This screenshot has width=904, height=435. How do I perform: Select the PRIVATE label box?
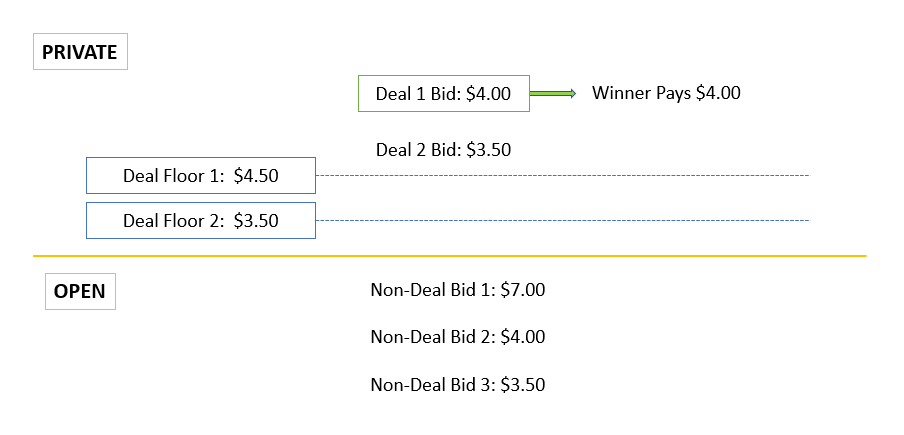coord(80,52)
